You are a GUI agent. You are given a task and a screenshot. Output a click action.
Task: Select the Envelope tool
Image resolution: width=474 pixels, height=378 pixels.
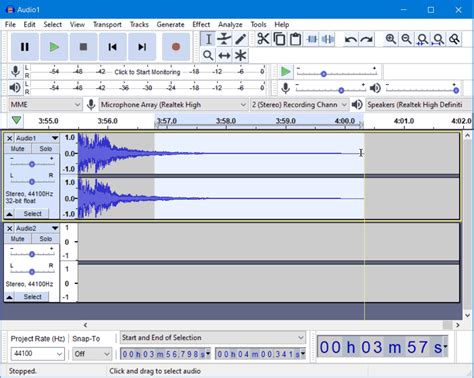[224, 39]
